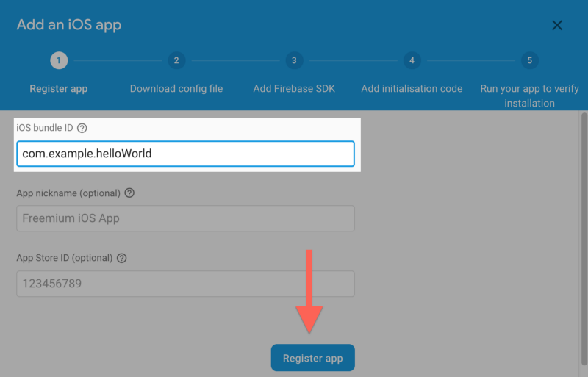Screen dimensions: 588x377
Task: Open Run your app to verify installation
Action: coord(529,96)
